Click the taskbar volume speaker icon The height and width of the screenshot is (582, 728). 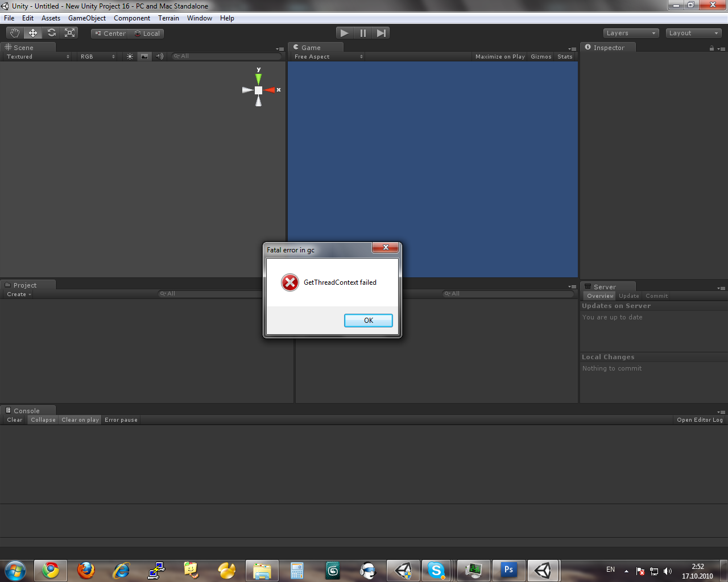668,571
